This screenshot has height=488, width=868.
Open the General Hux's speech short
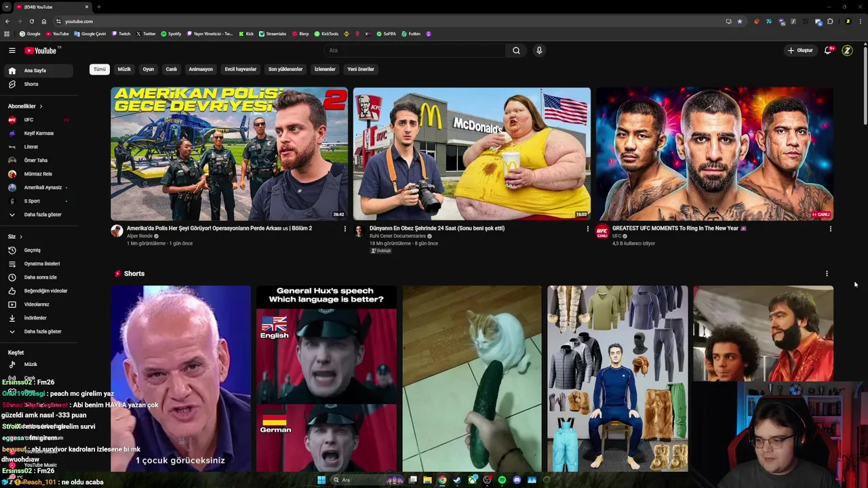click(326, 378)
